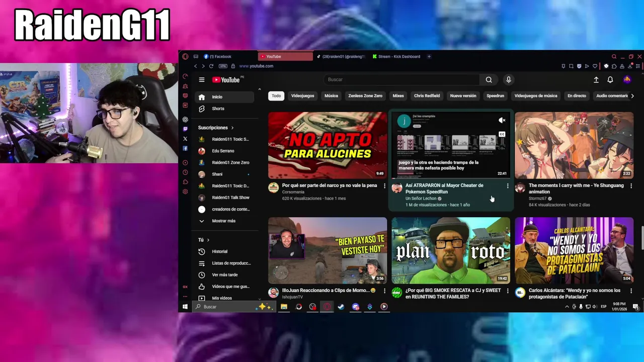The width and height of the screenshot is (644, 362).
Task: Expand the Suscripciones section arrow
Action: click(232, 128)
